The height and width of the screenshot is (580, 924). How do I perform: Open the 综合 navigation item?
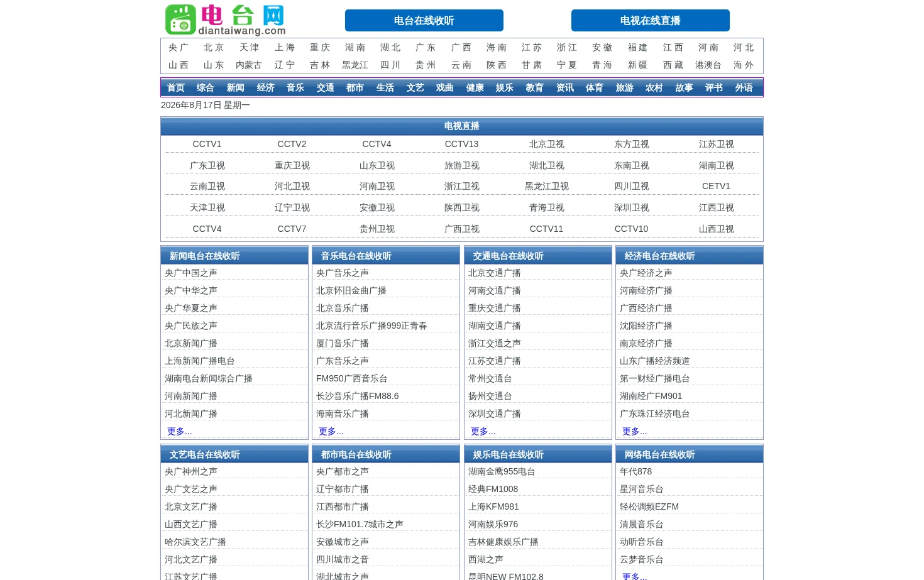pyautogui.click(x=206, y=87)
